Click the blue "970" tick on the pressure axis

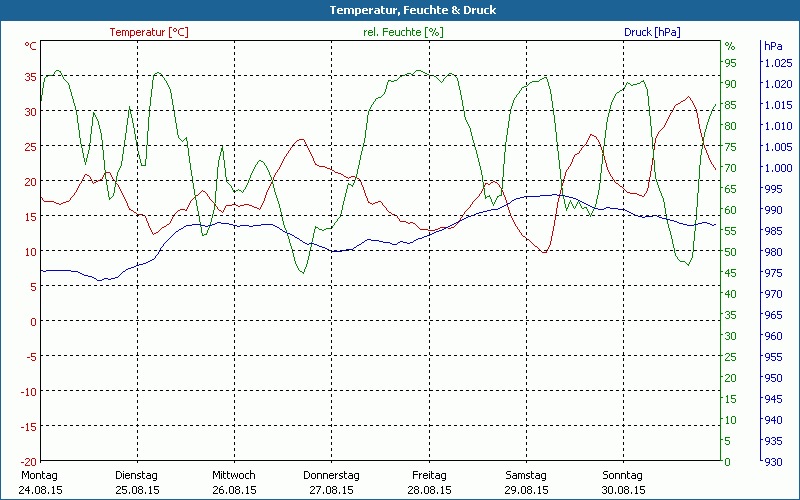pos(773,294)
